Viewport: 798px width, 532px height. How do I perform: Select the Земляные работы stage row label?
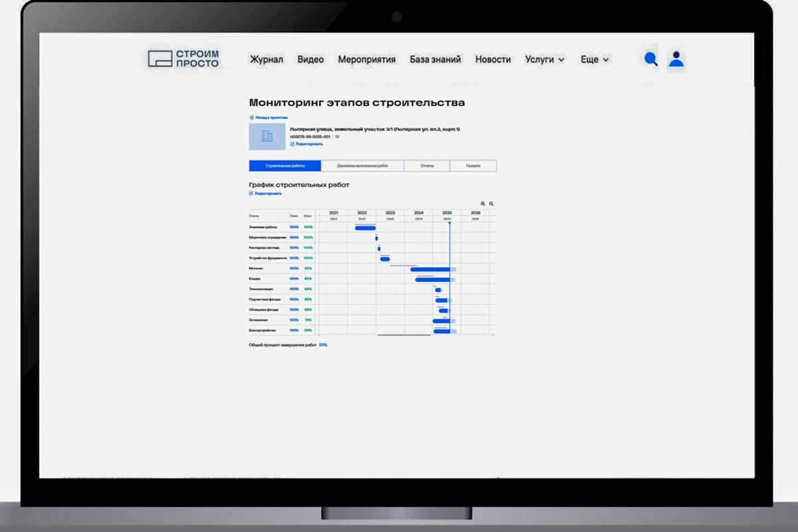pos(263,227)
